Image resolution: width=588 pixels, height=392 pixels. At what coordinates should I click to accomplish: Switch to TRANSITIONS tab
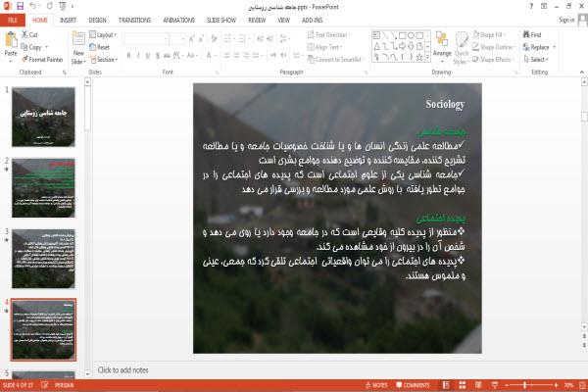(x=134, y=21)
